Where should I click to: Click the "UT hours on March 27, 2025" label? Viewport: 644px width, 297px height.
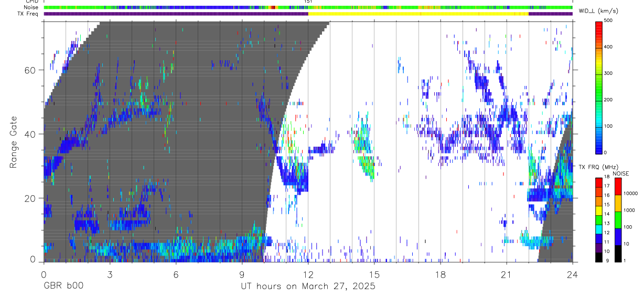(308, 286)
